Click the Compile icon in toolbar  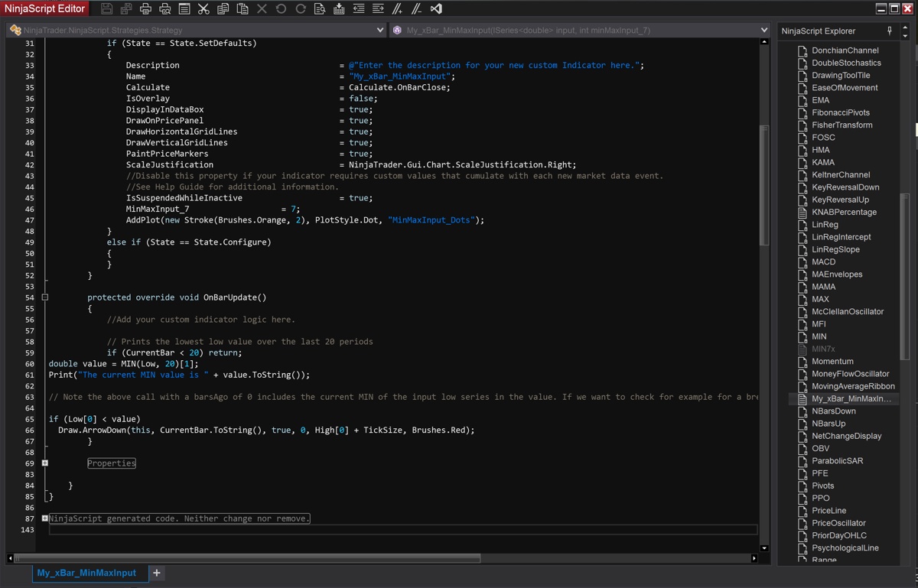tap(339, 9)
